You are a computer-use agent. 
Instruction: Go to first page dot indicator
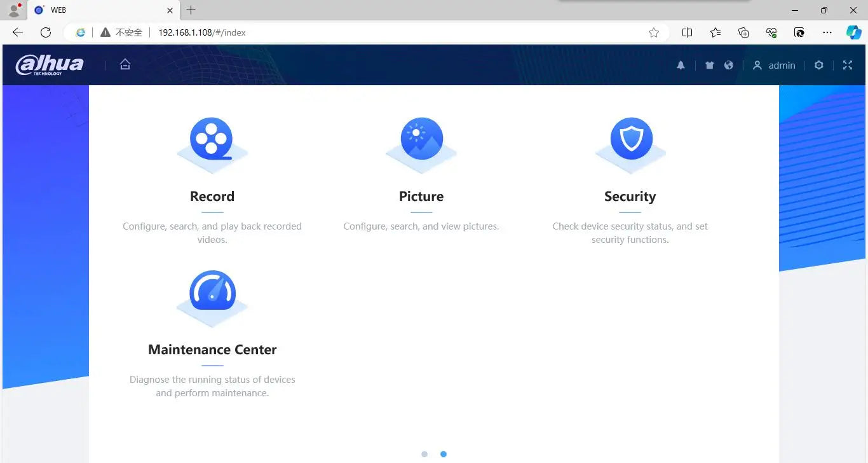[424, 454]
